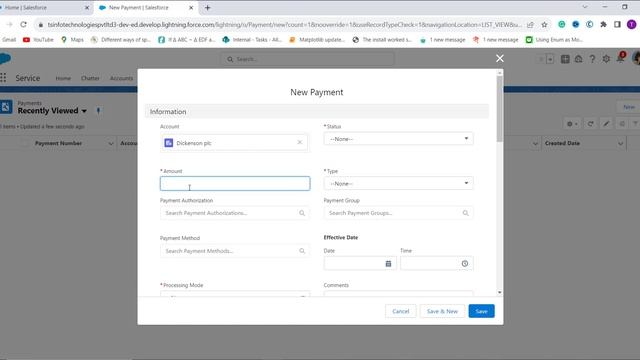The height and width of the screenshot is (360, 640).
Task: Open notifications bell icon
Action: (x=620, y=59)
